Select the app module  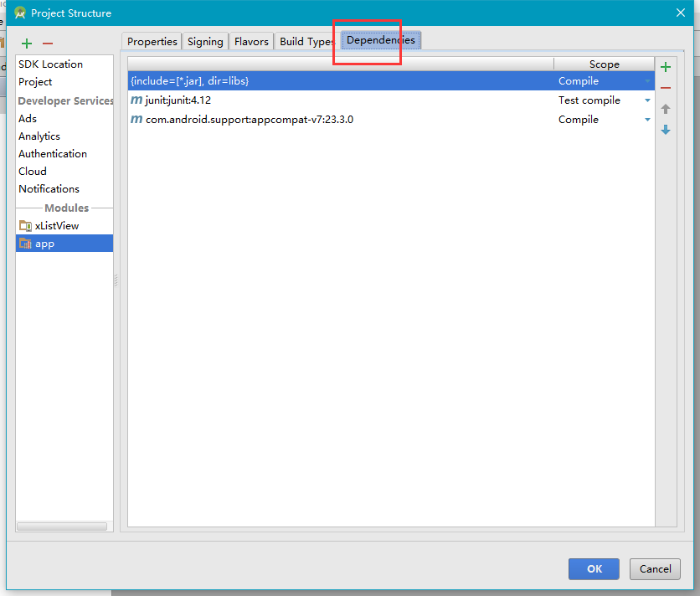64,244
